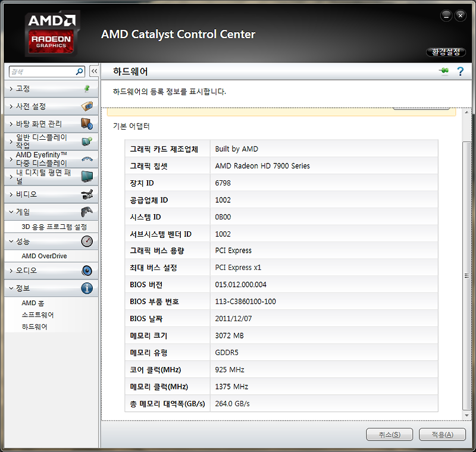The height and width of the screenshot is (452, 476).
Task: Click the content scrollbar up arrow
Action: pyautogui.click(x=466, y=112)
